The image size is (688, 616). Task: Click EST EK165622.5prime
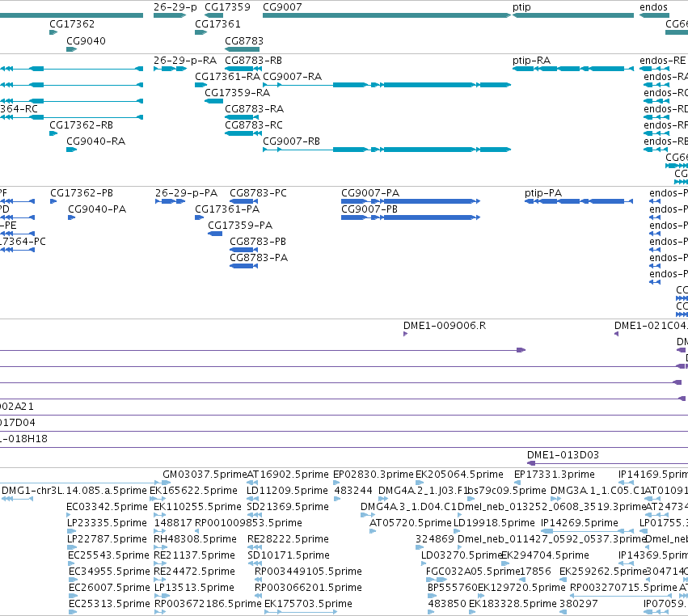click(193, 491)
